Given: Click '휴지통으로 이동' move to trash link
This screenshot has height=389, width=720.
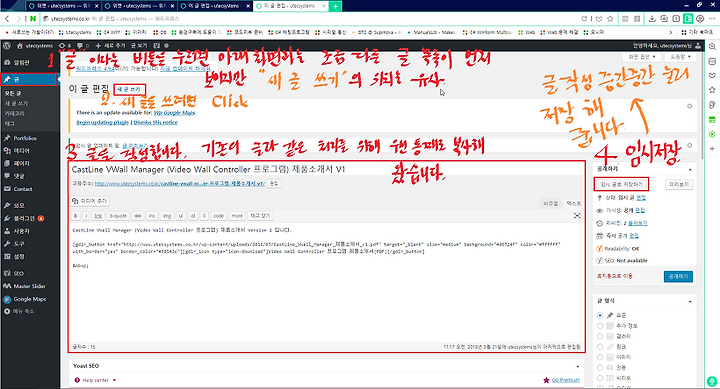Looking at the screenshot, I should 614,276.
